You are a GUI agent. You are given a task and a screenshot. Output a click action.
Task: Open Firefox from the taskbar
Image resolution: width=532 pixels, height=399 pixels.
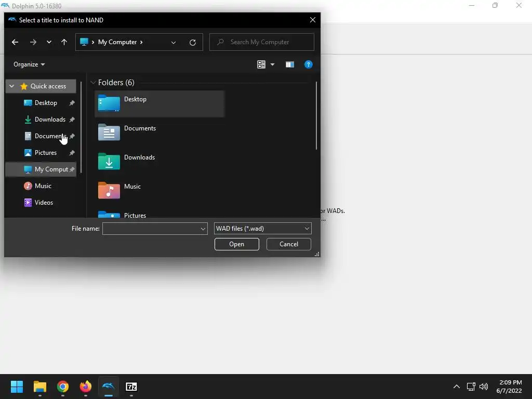pos(86,387)
